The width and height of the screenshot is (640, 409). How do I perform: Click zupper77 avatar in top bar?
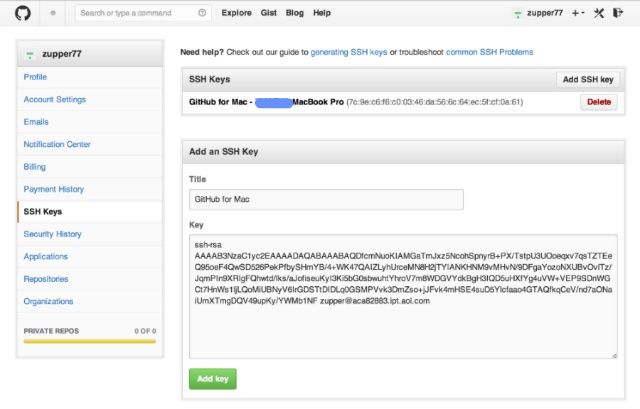(x=518, y=14)
